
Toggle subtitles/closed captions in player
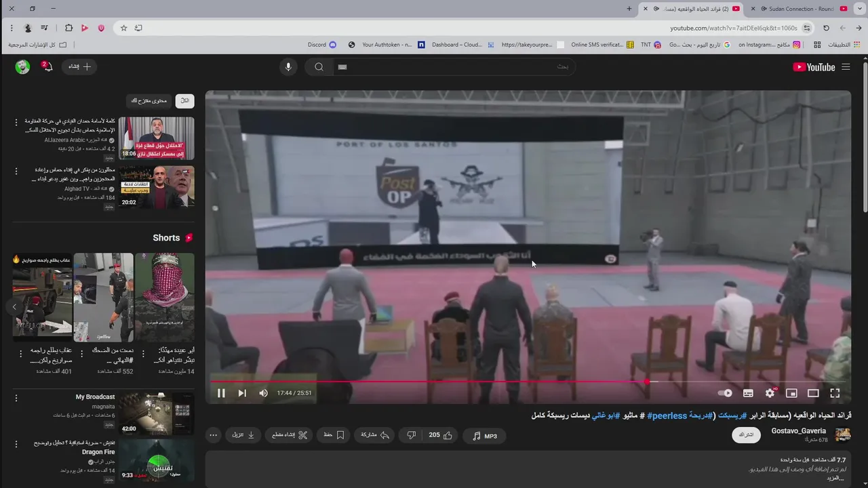(x=748, y=393)
